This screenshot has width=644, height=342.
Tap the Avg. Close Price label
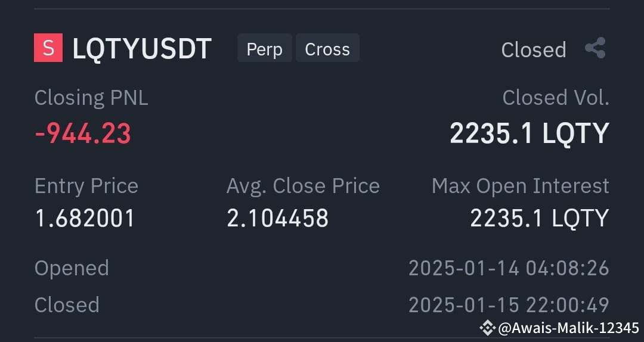pyautogui.click(x=303, y=186)
